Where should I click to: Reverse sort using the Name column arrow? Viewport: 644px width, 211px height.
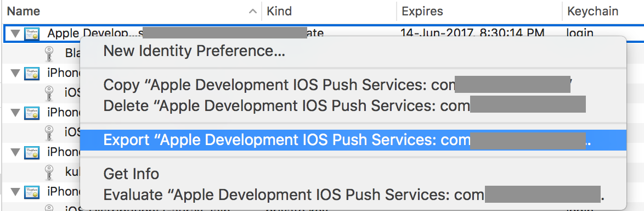[x=253, y=12]
